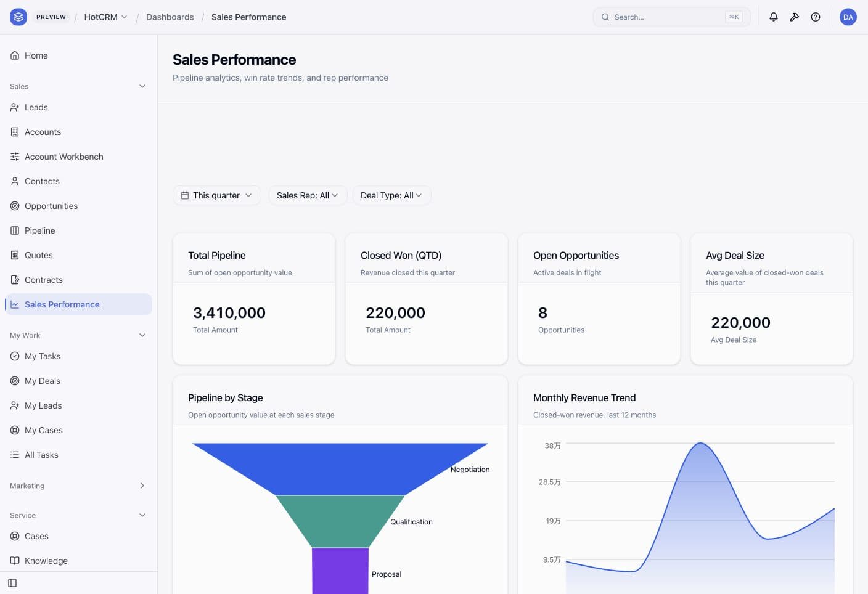Open the DA user avatar menu
The height and width of the screenshot is (594, 868).
(848, 17)
